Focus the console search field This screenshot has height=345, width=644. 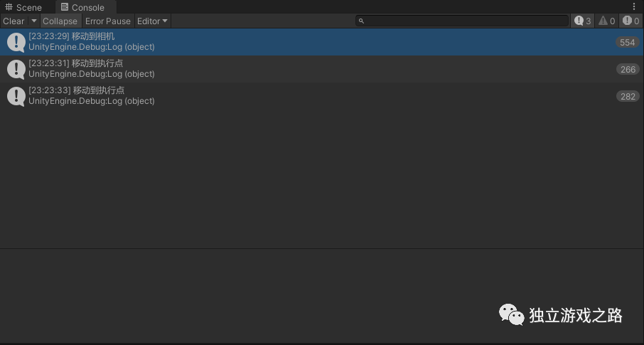[x=463, y=21]
